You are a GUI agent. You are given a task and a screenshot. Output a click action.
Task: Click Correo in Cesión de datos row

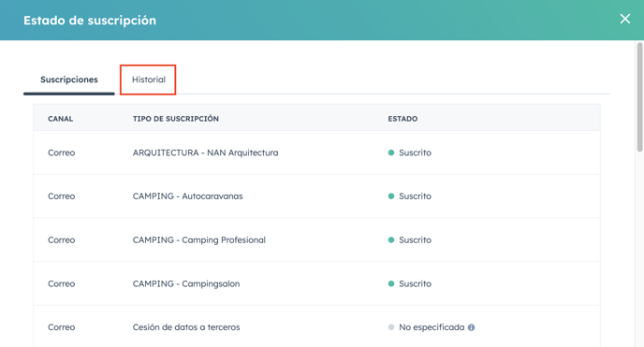click(x=61, y=327)
